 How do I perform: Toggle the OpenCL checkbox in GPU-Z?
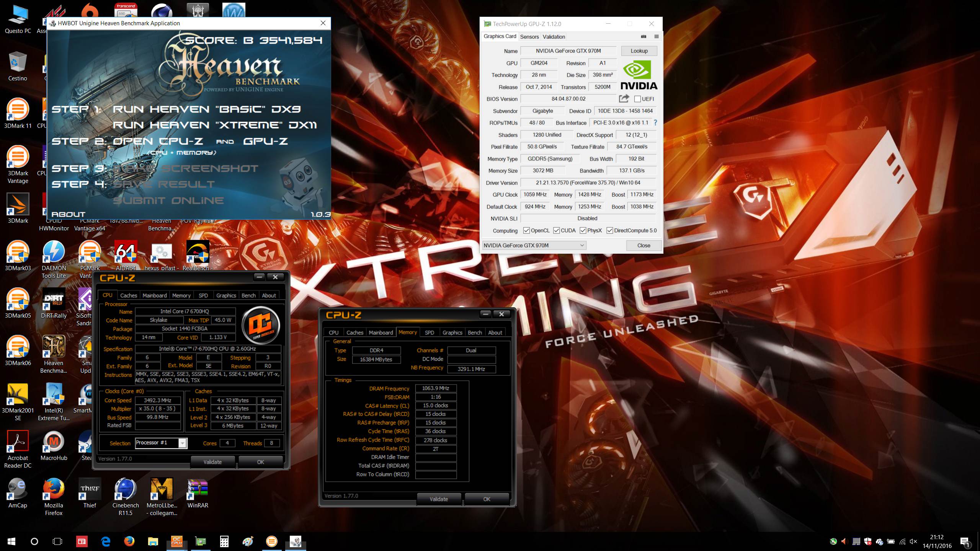pyautogui.click(x=526, y=230)
